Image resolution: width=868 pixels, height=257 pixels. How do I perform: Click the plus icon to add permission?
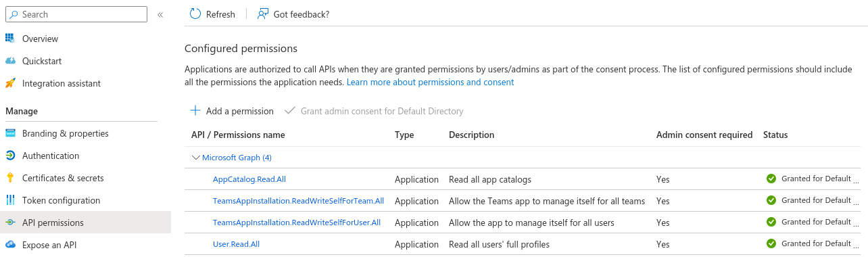click(195, 110)
